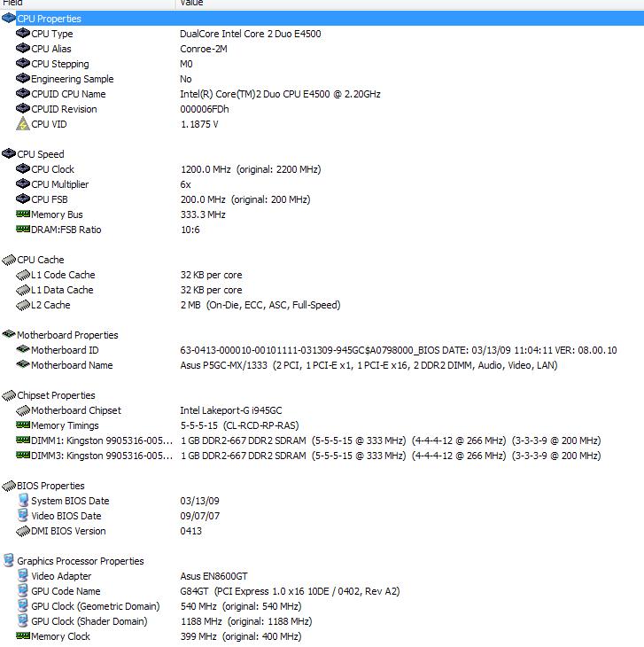Click the RAM icon beside Memory Clock
Image resolution: width=644 pixels, height=647 pixels.
[23, 635]
